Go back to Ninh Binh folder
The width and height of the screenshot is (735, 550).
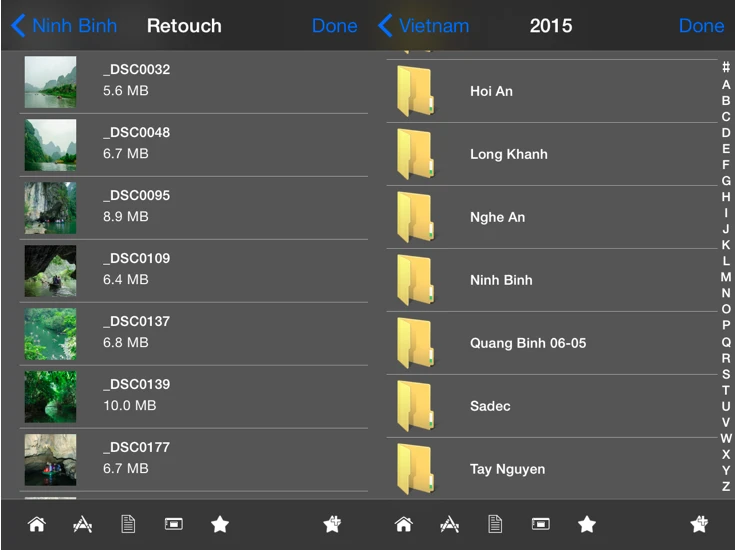(x=64, y=26)
